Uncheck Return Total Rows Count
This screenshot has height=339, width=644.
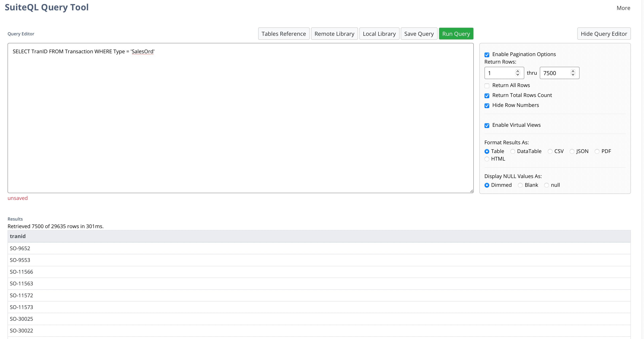click(x=487, y=96)
